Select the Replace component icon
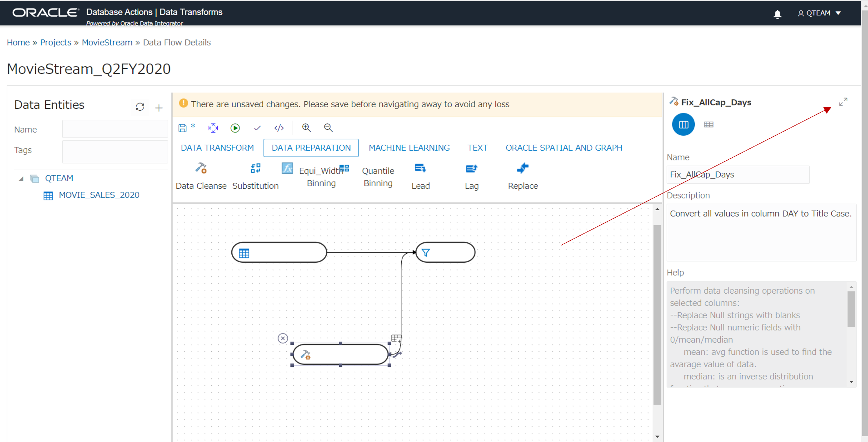Image resolution: width=868 pixels, height=442 pixels. coord(522,168)
